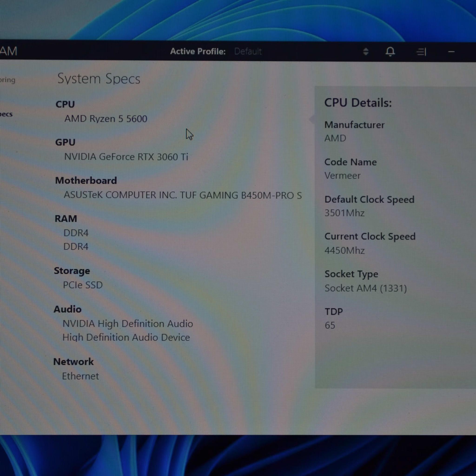Click the Socket Type label
Screen dimensions: 476x476
[351, 274]
